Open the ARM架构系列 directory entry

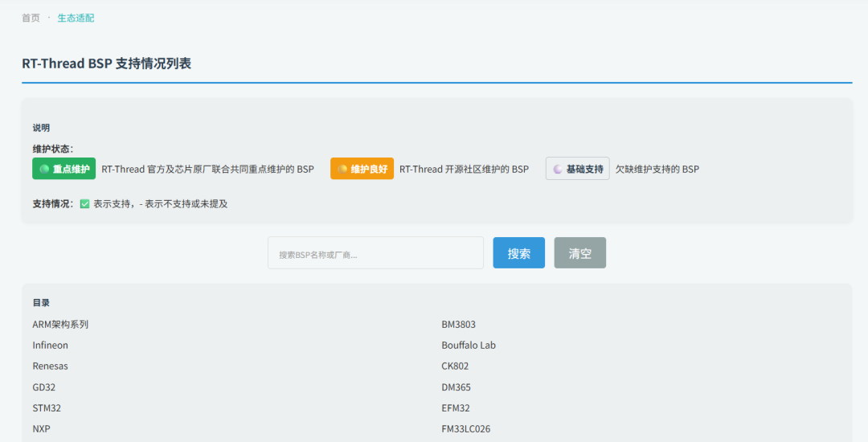(x=60, y=324)
